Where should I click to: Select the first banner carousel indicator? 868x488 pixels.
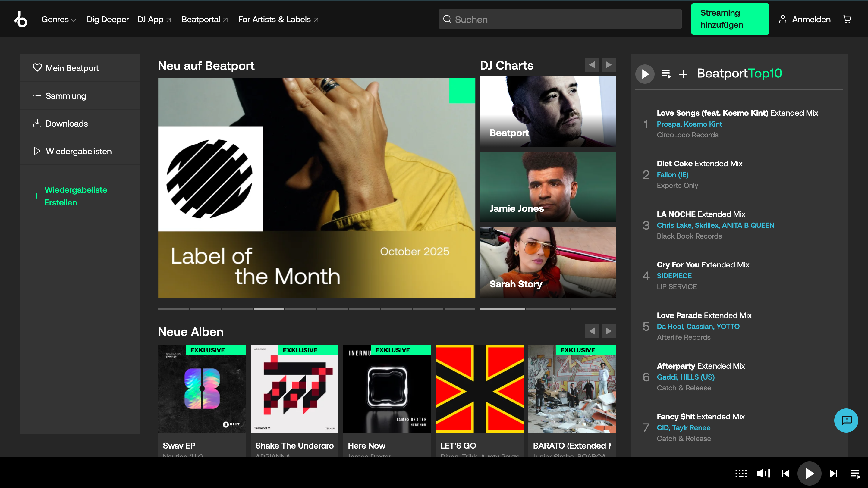[174, 308]
